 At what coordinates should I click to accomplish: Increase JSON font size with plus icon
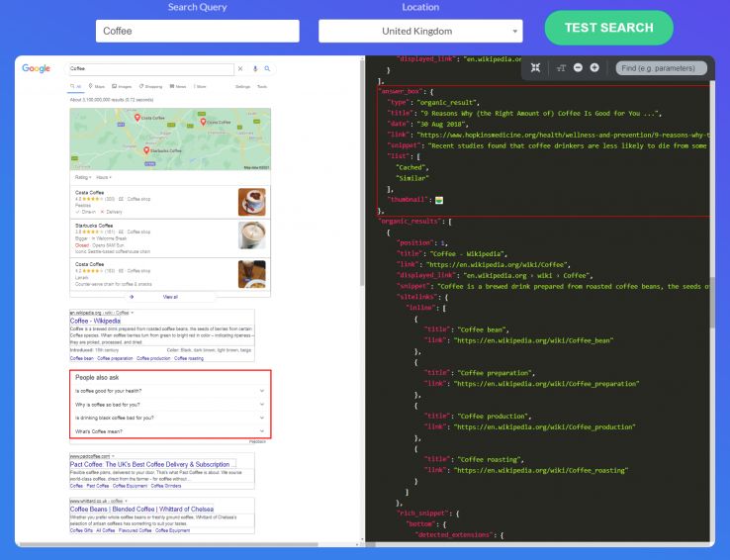pos(594,67)
